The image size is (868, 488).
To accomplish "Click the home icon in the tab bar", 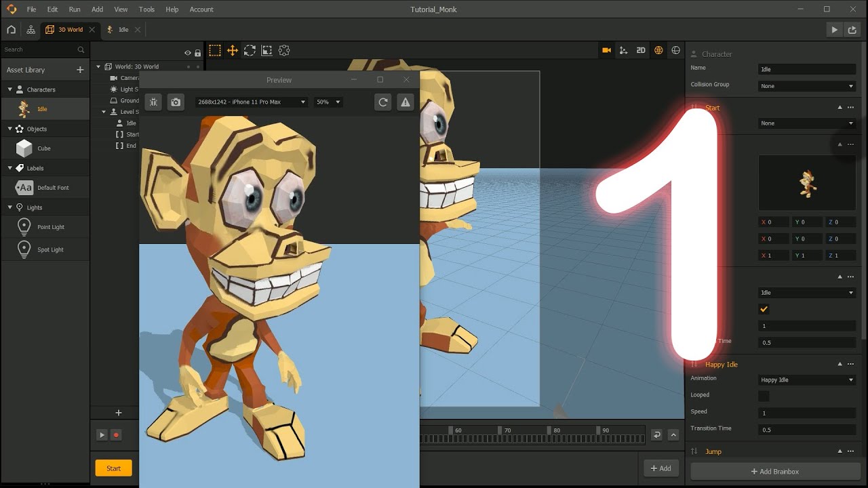I will (x=11, y=30).
